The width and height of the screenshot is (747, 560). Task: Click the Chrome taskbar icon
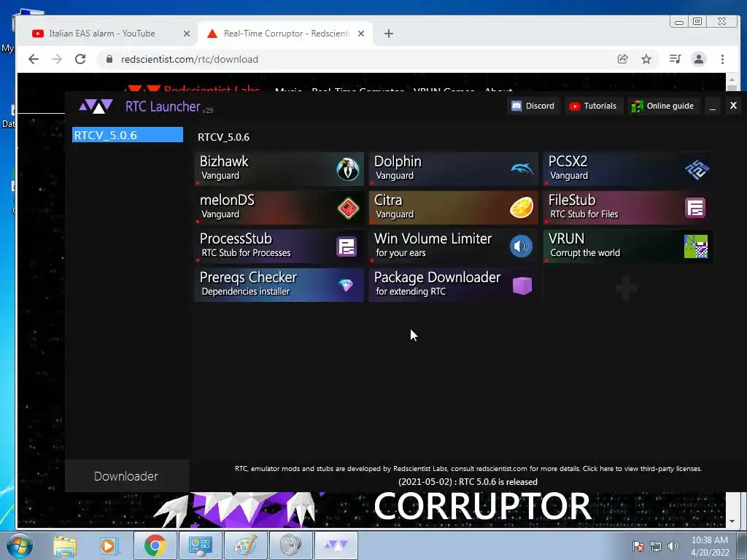click(155, 545)
